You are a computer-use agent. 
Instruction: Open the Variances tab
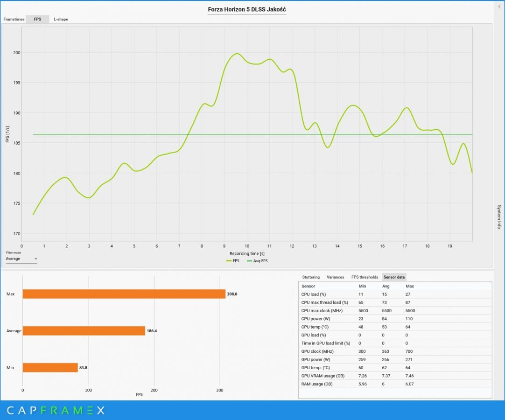(336, 277)
